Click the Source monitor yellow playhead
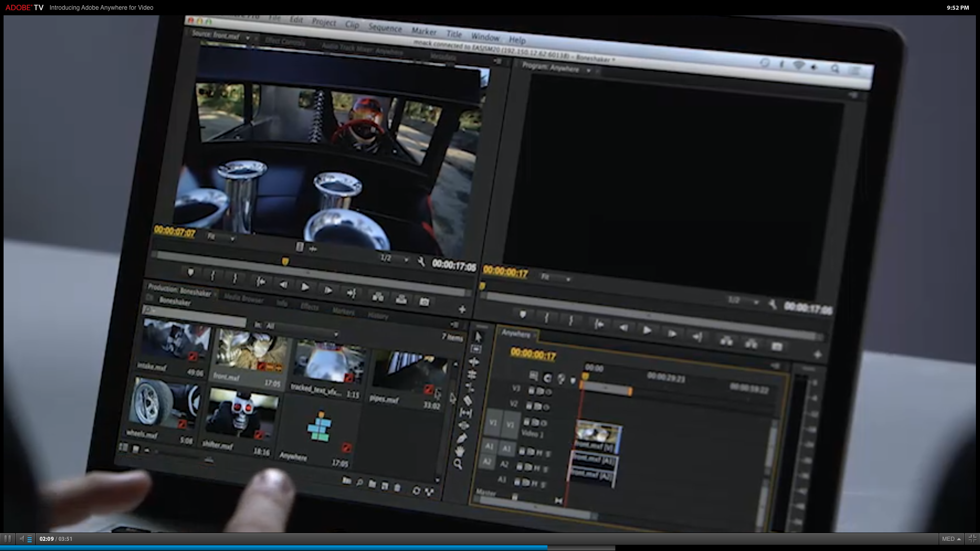This screenshot has width=980, height=551. coord(285,261)
